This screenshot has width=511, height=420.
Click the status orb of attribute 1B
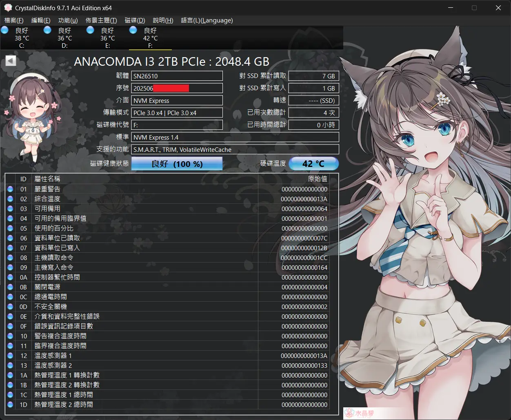[10, 385]
